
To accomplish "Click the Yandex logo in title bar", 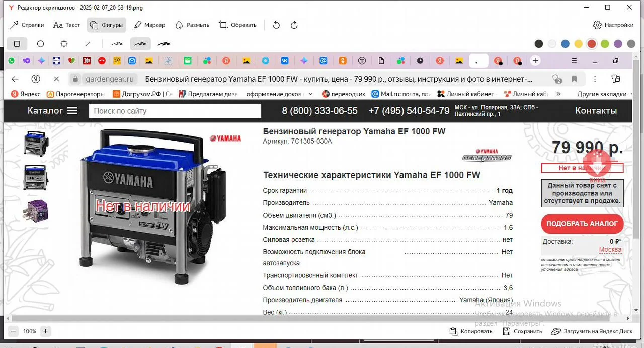I will [x=11, y=8].
